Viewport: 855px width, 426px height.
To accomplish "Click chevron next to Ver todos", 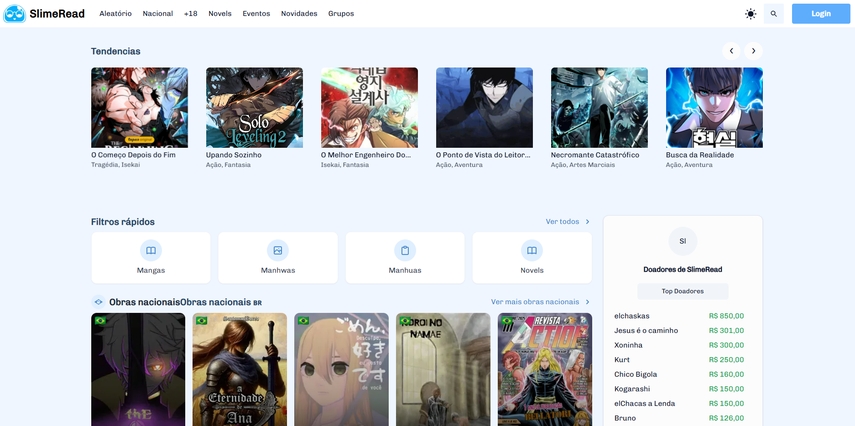I will (x=587, y=221).
